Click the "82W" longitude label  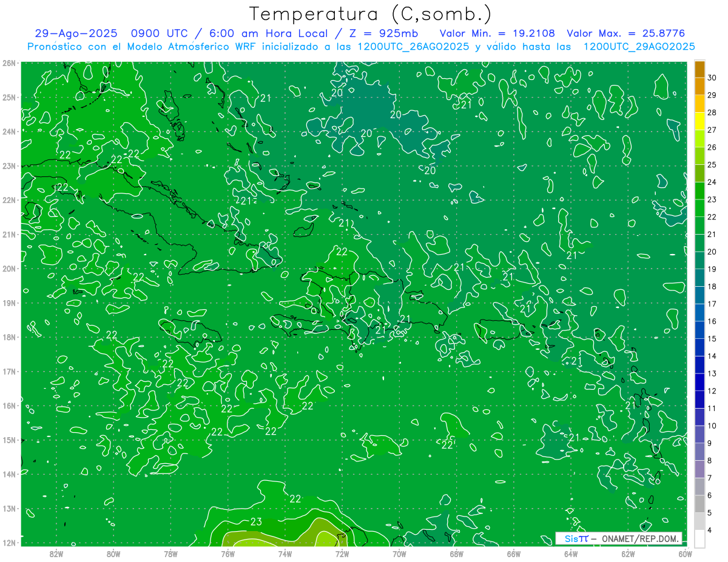tap(56, 554)
